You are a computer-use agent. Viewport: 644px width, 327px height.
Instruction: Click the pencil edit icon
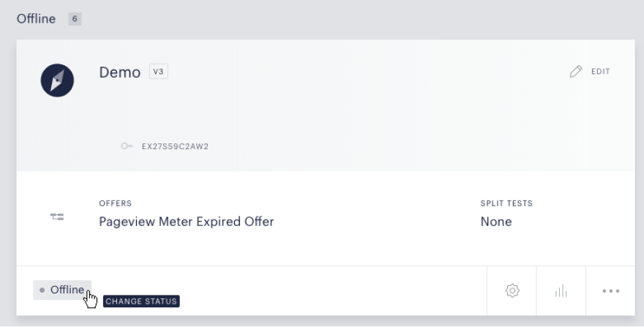(576, 72)
